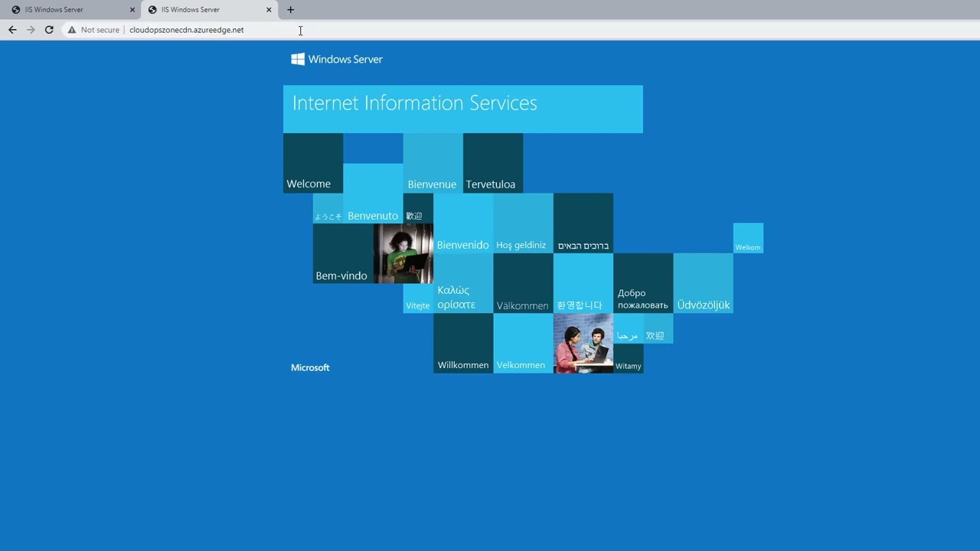Click the Witamy tile
This screenshot has width=980, height=551.
coord(629,358)
